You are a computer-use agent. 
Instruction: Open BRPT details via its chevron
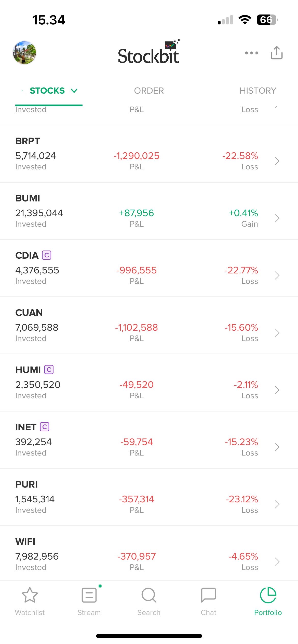(x=277, y=161)
